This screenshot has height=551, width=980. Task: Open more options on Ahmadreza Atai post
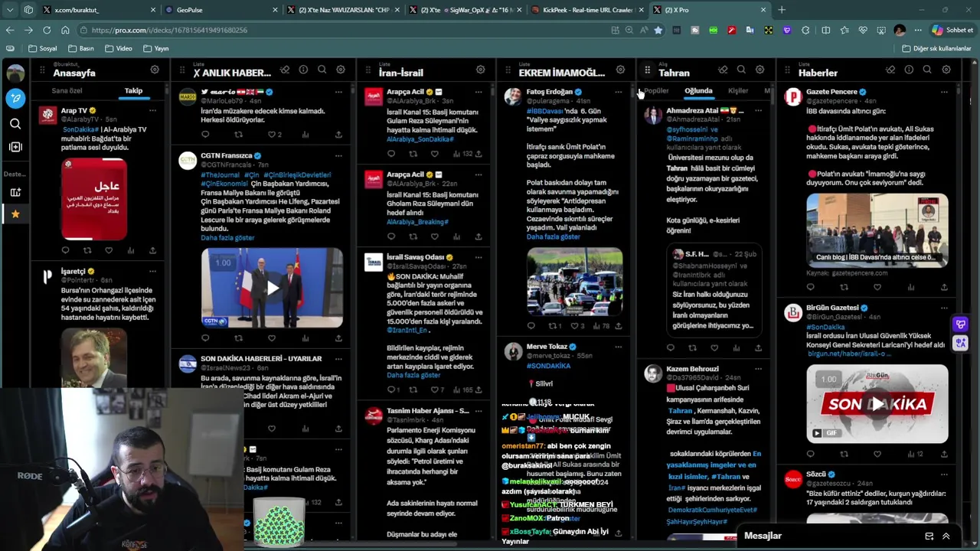tap(758, 111)
